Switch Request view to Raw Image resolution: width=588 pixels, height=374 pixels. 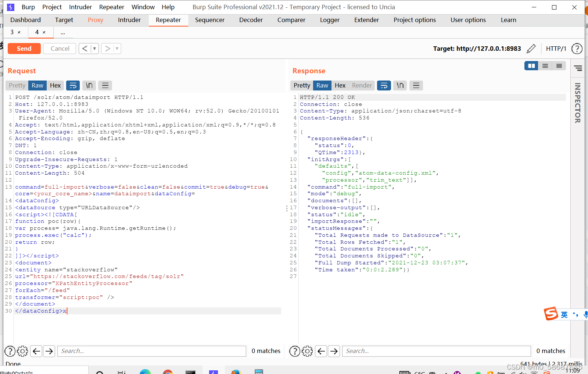[x=37, y=85]
